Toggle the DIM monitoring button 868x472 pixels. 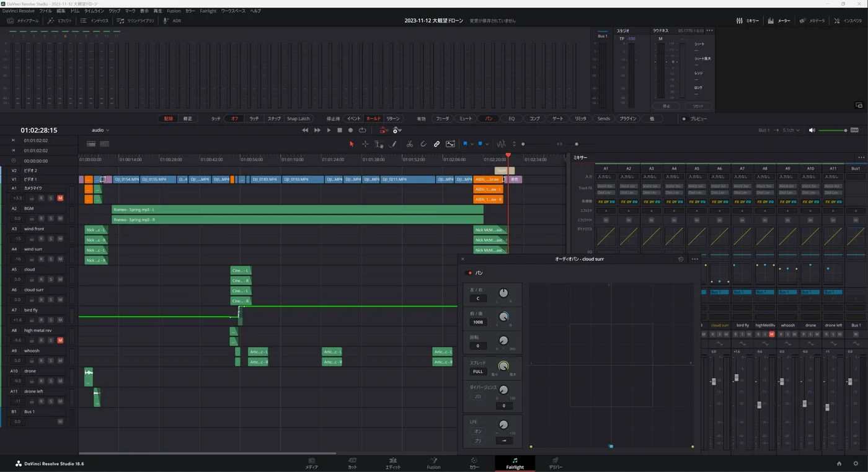coord(854,130)
